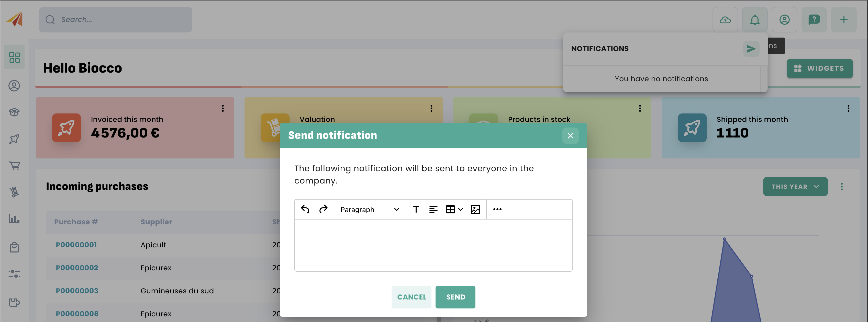The width and height of the screenshot is (868, 322).
Task: Open purchase P00000001 link
Action: (x=76, y=245)
